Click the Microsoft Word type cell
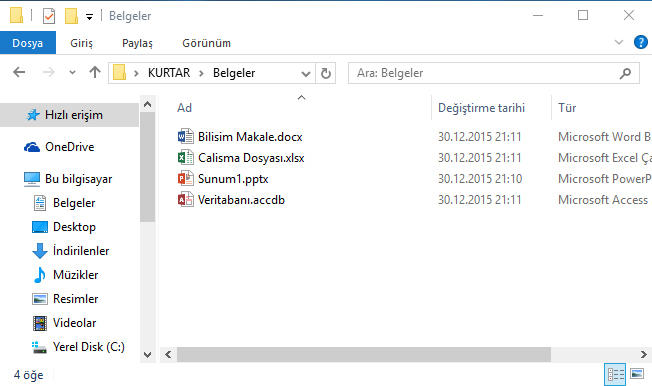 point(605,136)
